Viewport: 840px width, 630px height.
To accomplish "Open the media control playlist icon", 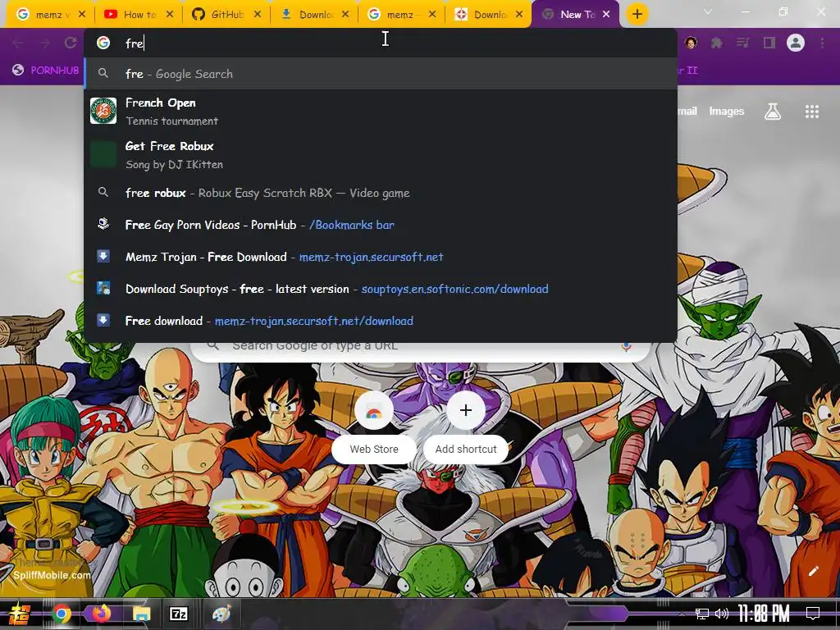I will pos(743,43).
